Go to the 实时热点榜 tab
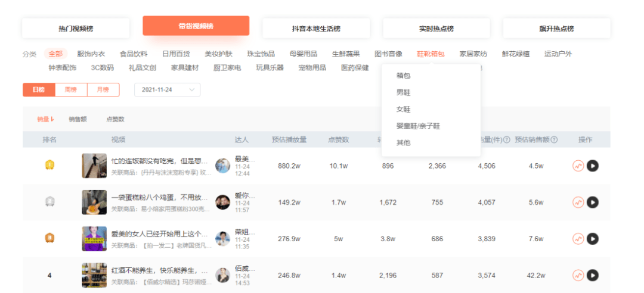Screen dimensions: 644x293 436,29
